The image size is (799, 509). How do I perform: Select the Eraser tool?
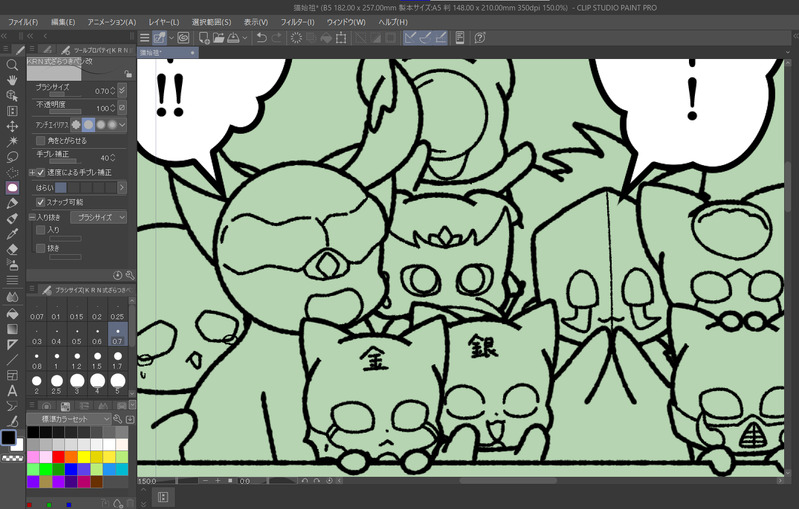(12, 249)
